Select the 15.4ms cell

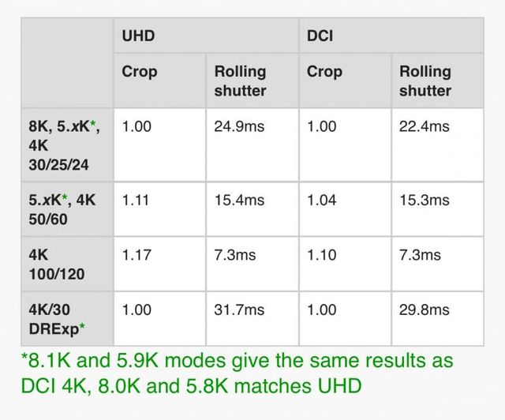click(x=239, y=201)
